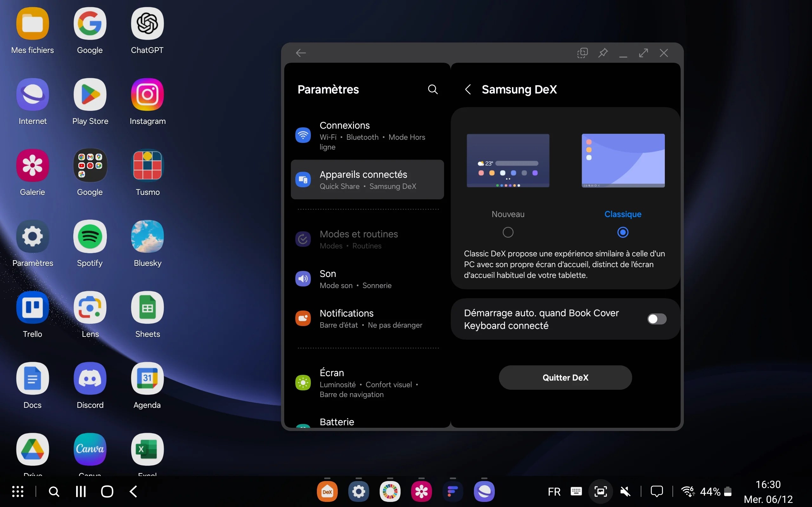
Task: Select Classique DeX home screen mode
Action: [623, 232]
